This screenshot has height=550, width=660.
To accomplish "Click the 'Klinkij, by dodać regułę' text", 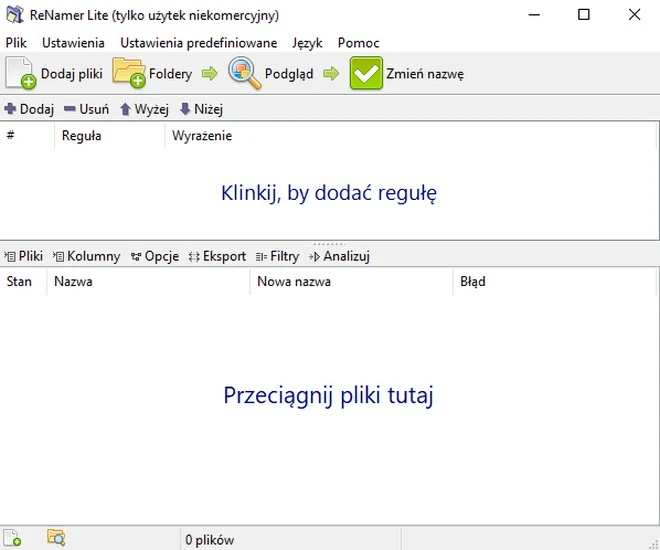I will [x=329, y=193].
